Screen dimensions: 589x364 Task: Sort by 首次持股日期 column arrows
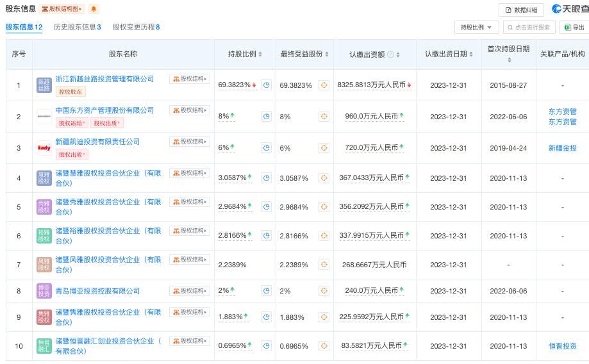[x=510, y=60]
